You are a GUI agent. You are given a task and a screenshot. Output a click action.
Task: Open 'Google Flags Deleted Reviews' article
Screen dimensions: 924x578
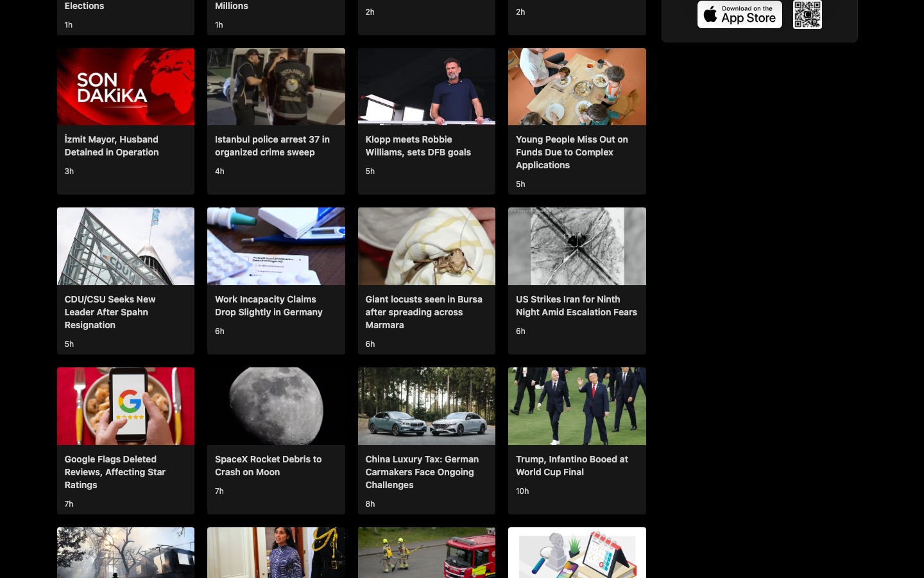115,472
